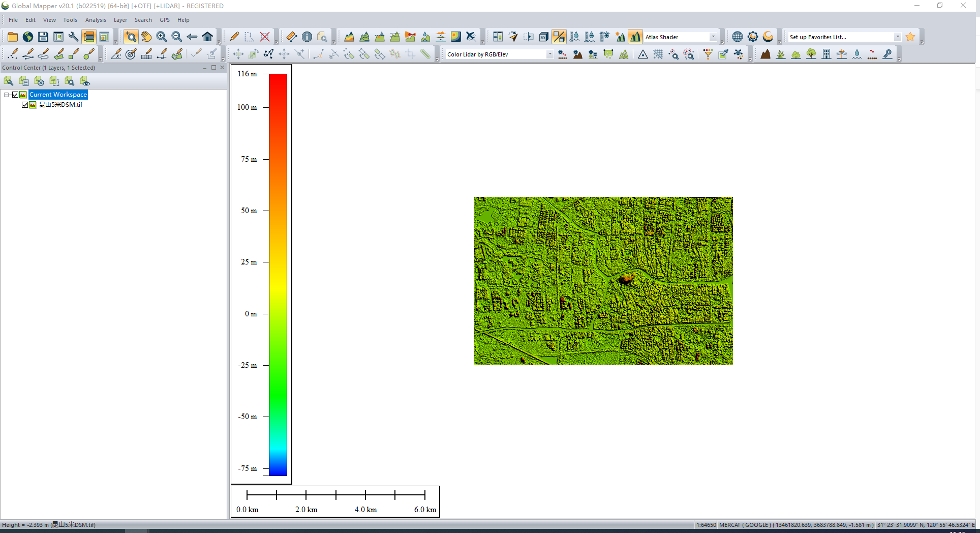Open the Tools menu
The height and width of the screenshot is (533, 980).
pyautogui.click(x=70, y=20)
